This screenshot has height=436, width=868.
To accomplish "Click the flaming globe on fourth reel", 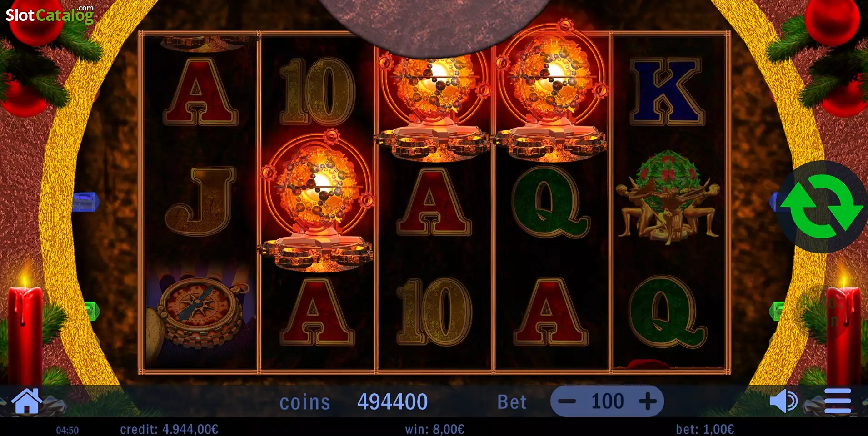I will pyautogui.click(x=550, y=91).
